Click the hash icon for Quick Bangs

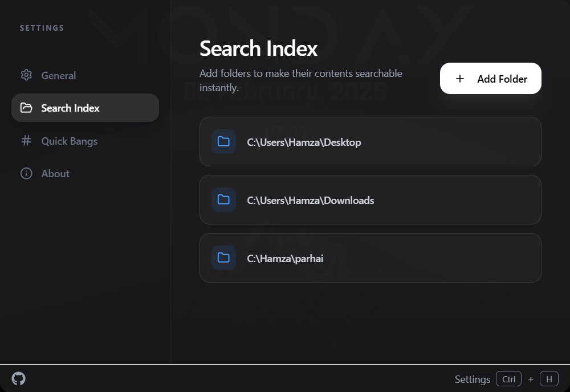click(x=26, y=141)
